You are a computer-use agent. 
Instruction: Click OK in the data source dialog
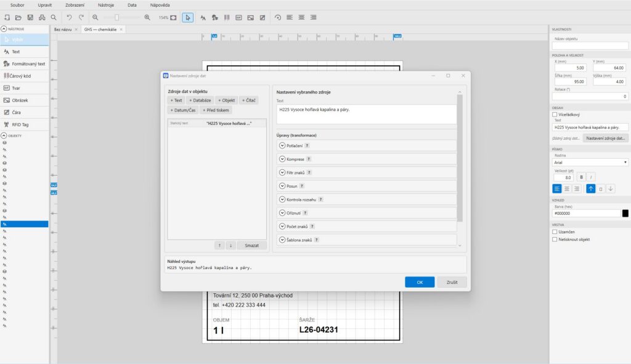(420, 282)
